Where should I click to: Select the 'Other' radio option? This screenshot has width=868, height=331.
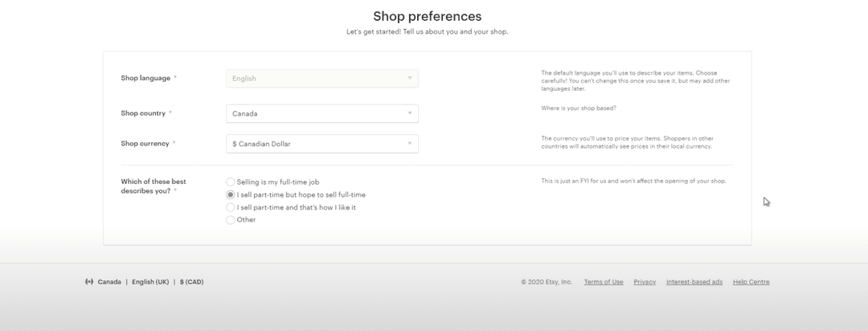coord(231,219)
